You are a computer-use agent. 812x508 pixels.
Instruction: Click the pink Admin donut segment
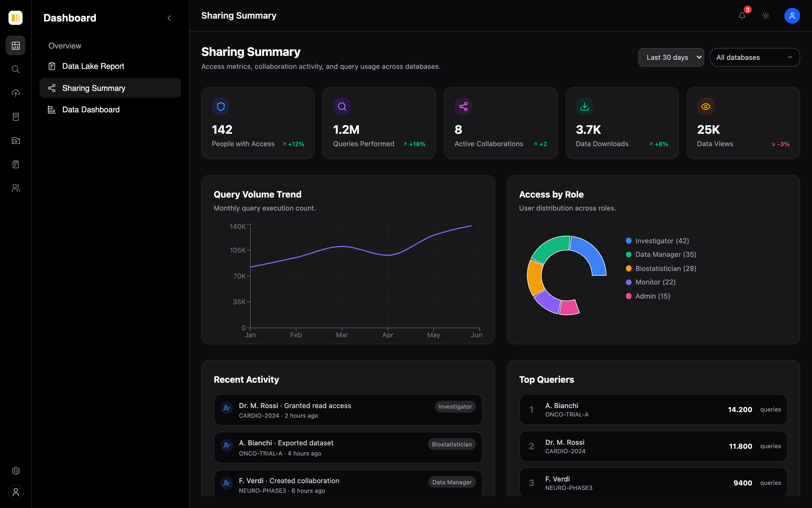569,307
